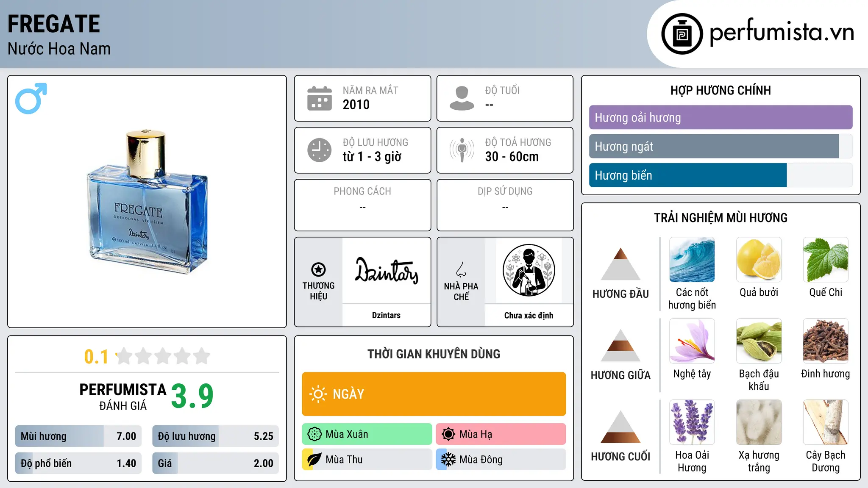Click the sun icon beside Ngày
This screenshot has width=868, height=488.
coord(318,394)
